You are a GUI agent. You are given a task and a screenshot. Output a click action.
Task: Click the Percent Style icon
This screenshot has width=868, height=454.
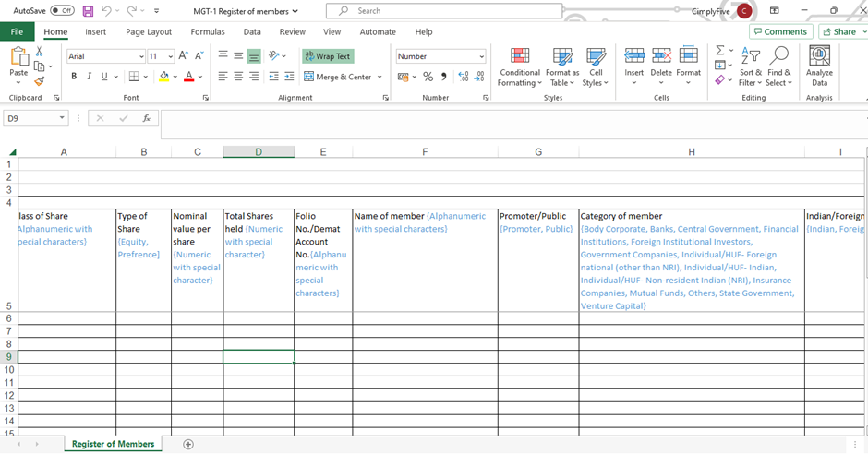pos(428,77)
